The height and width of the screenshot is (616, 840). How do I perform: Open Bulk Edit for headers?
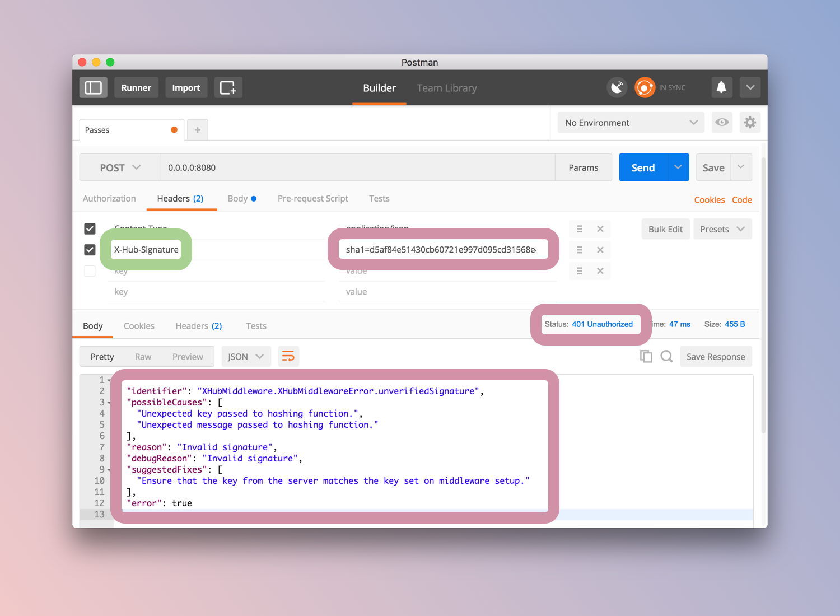pyautogui.click(x=665, y=229)
